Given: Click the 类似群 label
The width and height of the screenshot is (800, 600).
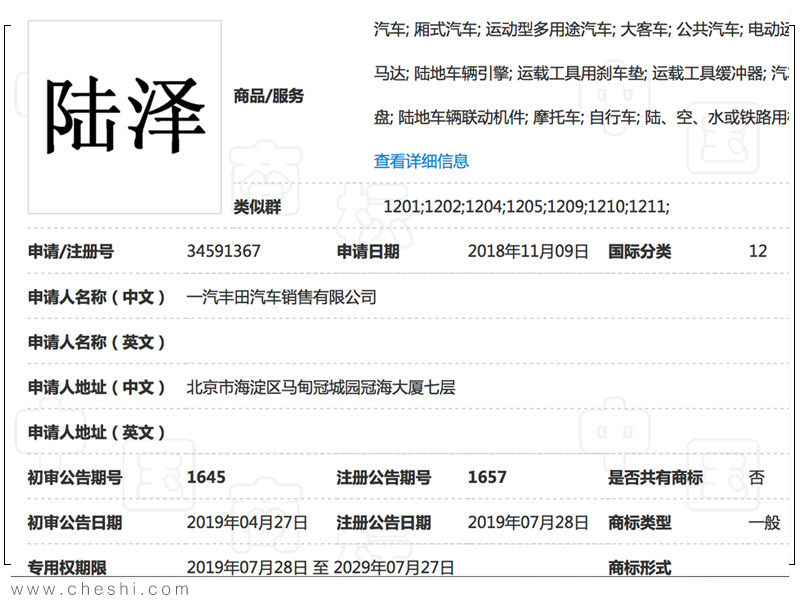Looking at the screenshot, I should pos(257,207).
